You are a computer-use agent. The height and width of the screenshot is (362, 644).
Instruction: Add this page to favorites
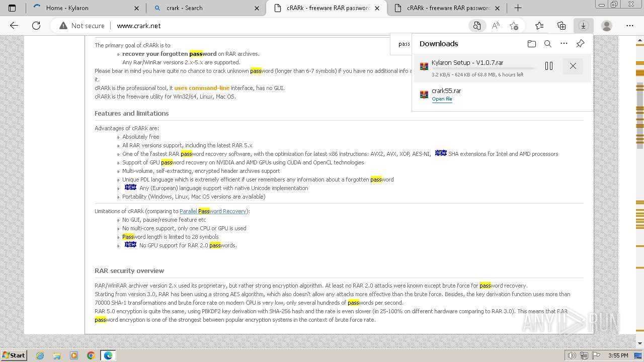pyautogui.click(x=514, y=26)
